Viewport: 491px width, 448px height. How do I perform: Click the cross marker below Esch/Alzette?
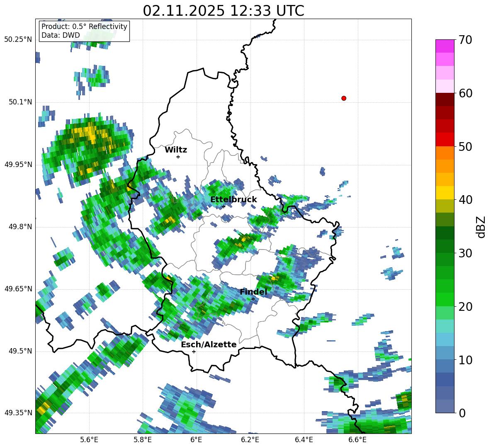coord(194,351)
